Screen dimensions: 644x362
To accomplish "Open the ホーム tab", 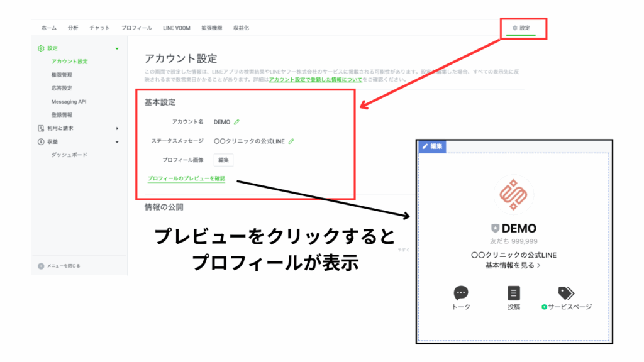I will point(49,28).
